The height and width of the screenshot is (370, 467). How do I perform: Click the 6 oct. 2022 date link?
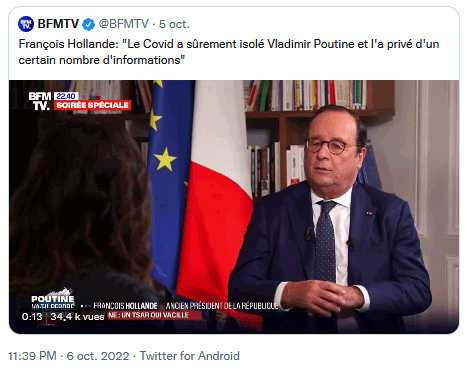[98, 356]
